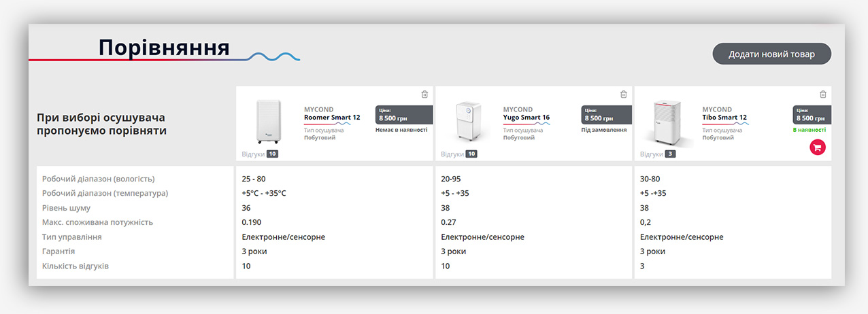Select the Тип управління row label
868x314 pixels.
72,237
